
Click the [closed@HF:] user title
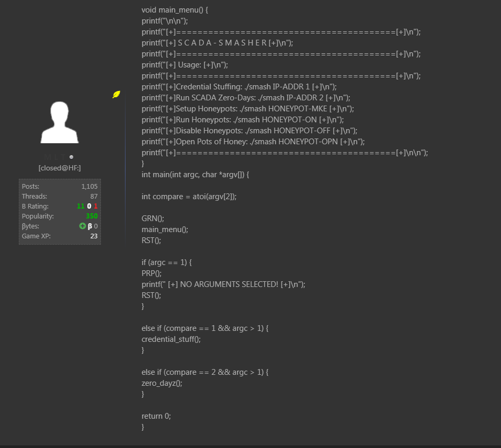tap(60, 168)
